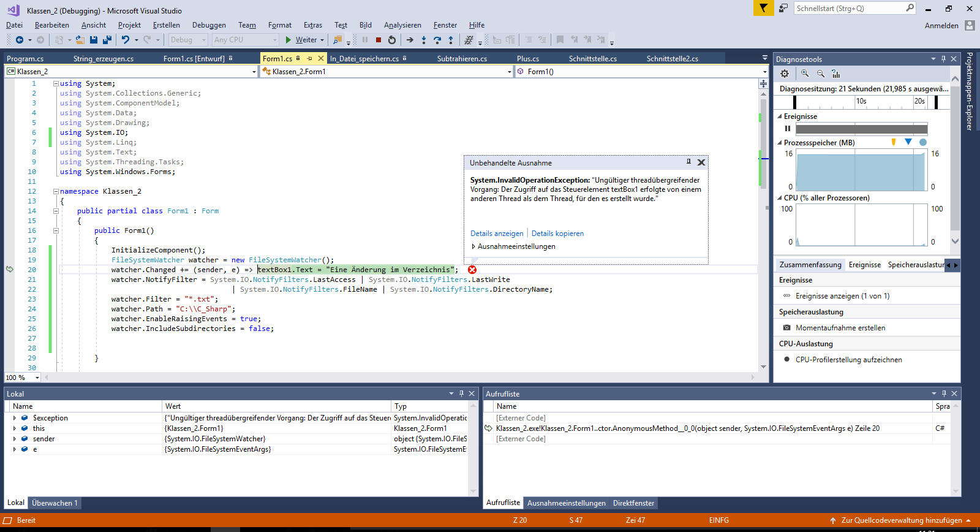Viewport: 980px width, 532px height.
Task: Click the reset view chart icon in Diagnosetools
Action: coord(836,74)
